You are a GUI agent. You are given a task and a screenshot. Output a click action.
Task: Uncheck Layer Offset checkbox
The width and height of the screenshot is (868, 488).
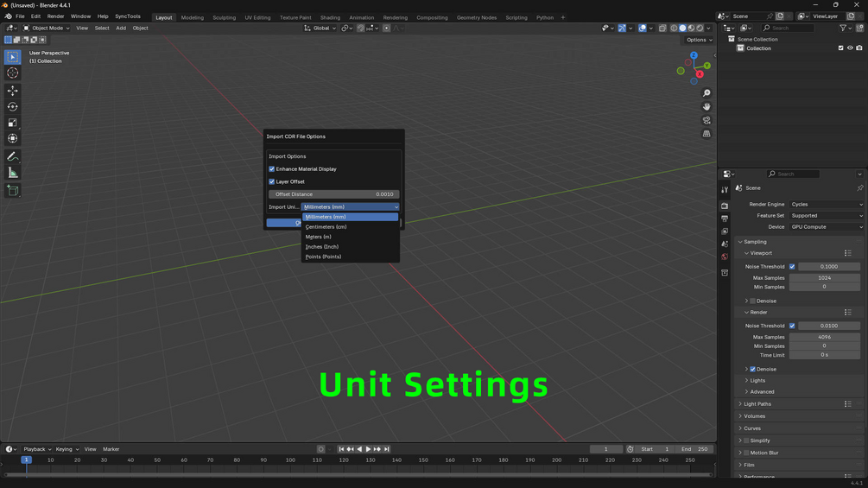coord(271,181)
